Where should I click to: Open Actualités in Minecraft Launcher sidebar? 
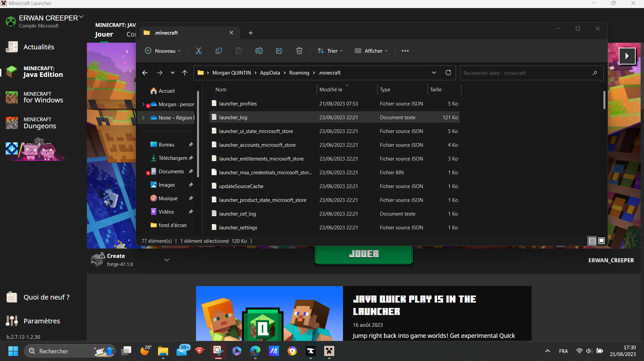(x=39, y=47)
